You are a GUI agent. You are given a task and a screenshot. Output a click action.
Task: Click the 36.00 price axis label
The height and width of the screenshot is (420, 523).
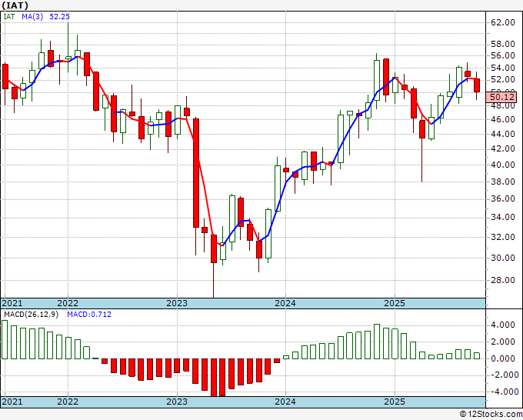[503, 198]
